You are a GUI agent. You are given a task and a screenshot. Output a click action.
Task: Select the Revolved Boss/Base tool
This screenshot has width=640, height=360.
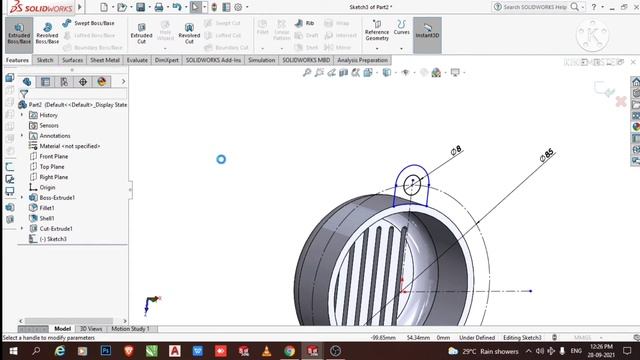point(47,33)
